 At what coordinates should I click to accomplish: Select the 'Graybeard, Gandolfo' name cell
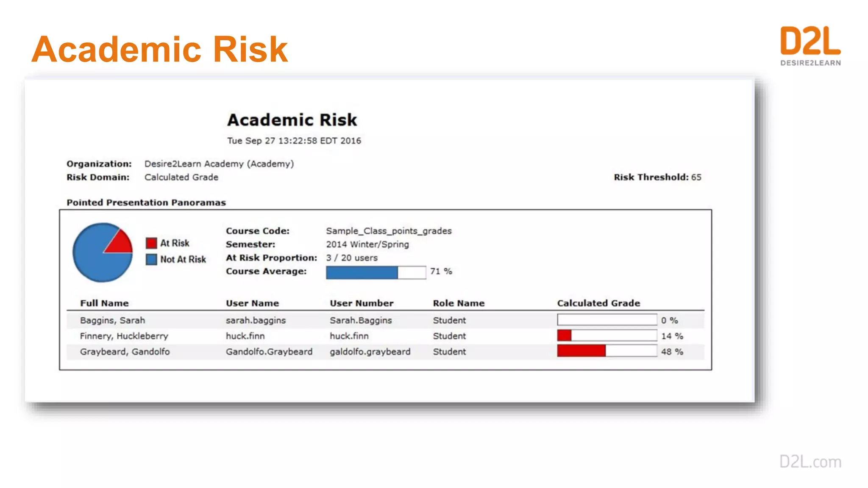(125, 352)
